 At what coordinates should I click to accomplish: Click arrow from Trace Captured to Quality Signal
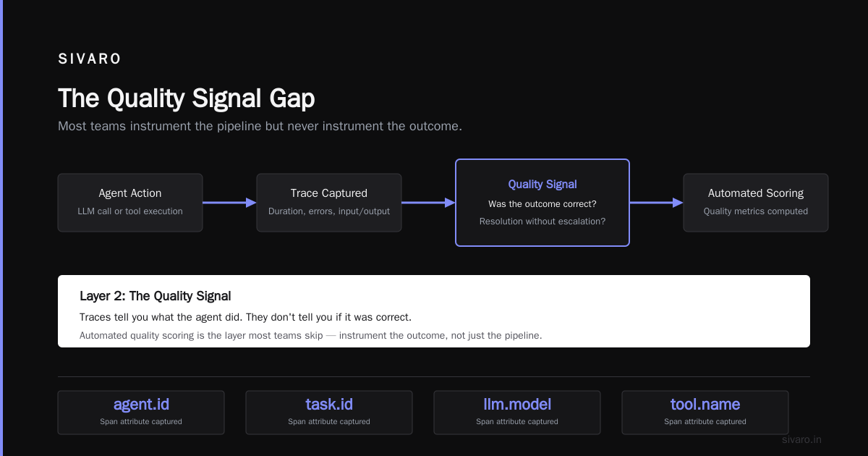coord(428,203)
